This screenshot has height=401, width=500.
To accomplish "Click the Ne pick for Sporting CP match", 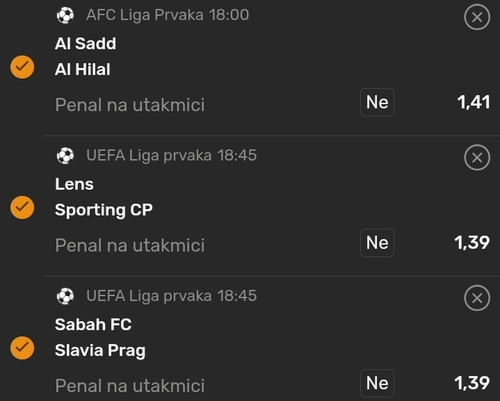I will coord(377,243).
